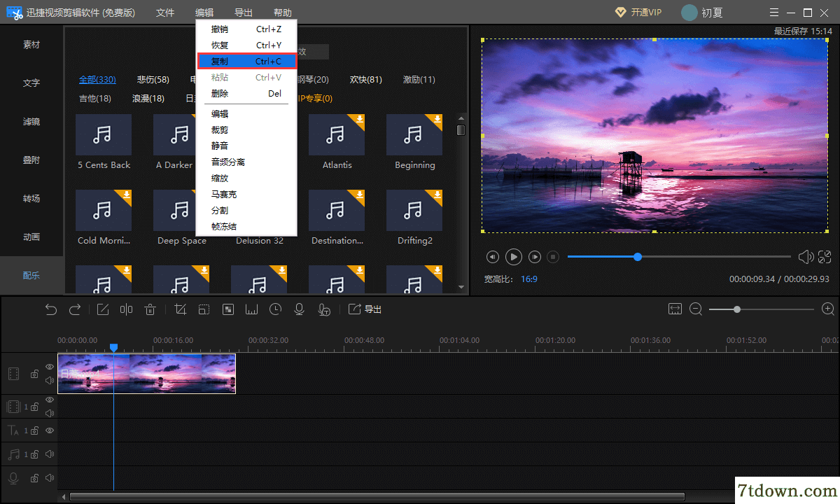This screenshot has height=504, width=840.
Task: Choose 复制 from the edit menu
Action: (246, 62)
